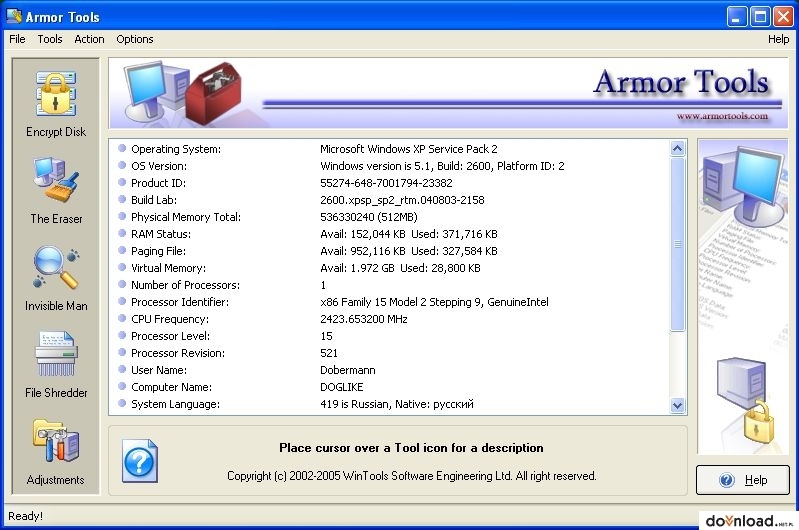
Task: Click the Help button at bottom right
Action: [742, 480]
